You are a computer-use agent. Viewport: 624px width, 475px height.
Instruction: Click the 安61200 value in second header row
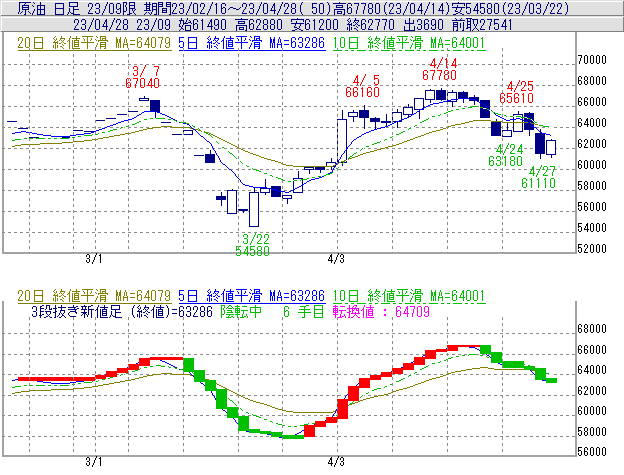coord(315,25)
